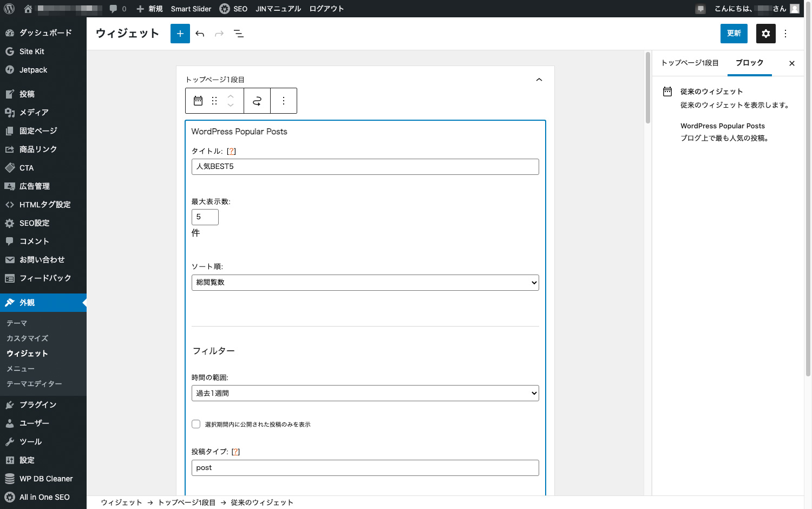
Task: Go to カスタマイズ submenu
Action: tap(28, 338)
